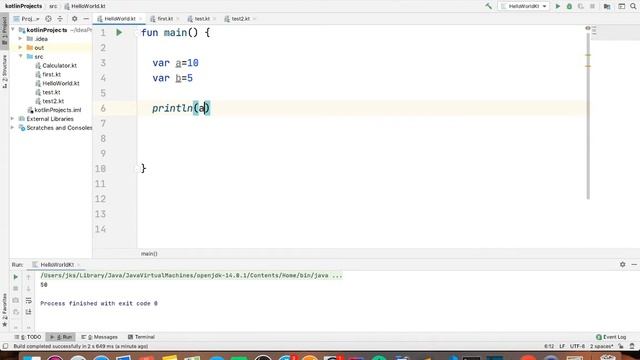Click the green run gutter arrow on line 1
640x360 pixels.
pyautogui.click(x=119, y=32)
